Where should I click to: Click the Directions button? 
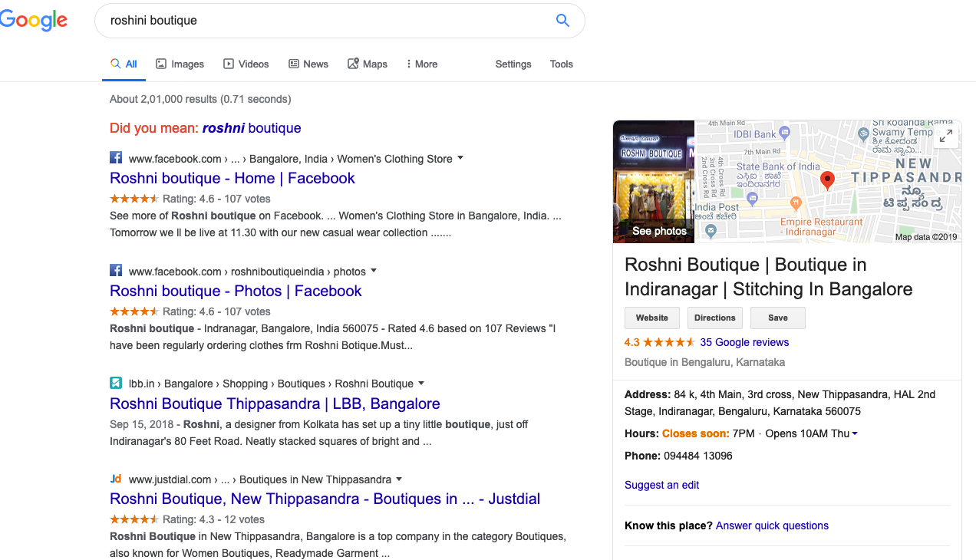[715, 318]
